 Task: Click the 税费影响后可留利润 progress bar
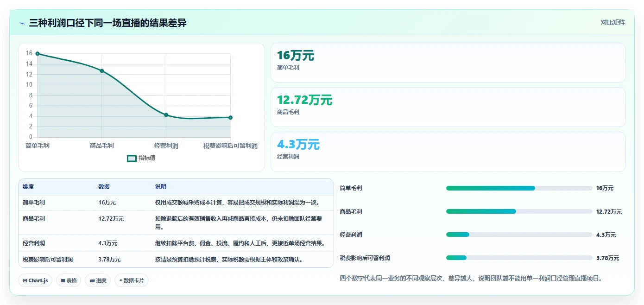pos(519,258)
